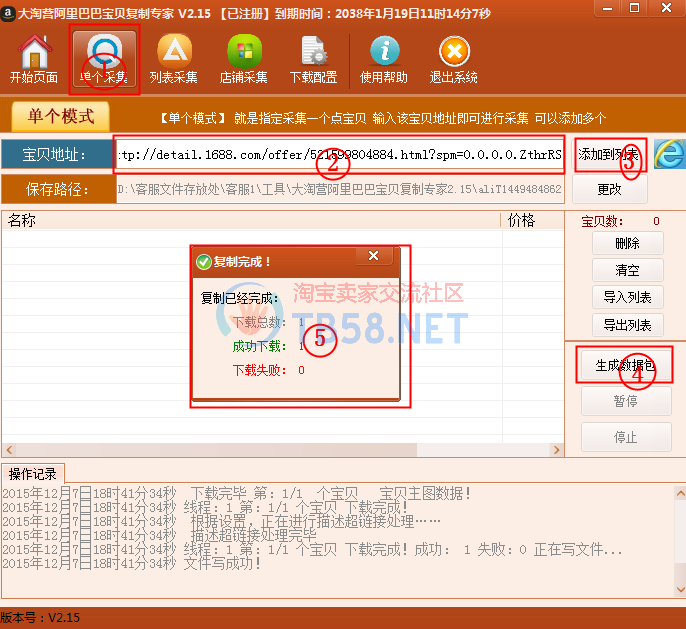Click the 退出系统 exit icon
Image resolution: width=686 pixels, height=629 pixels.
(x=454, y=59)
